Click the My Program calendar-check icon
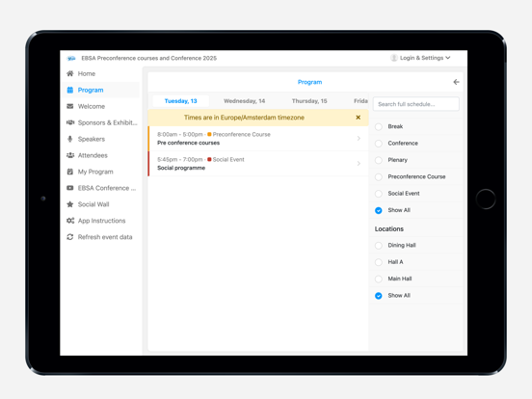Image resolution: width=532 pixels, height=399 pixels. coord(70,172)
